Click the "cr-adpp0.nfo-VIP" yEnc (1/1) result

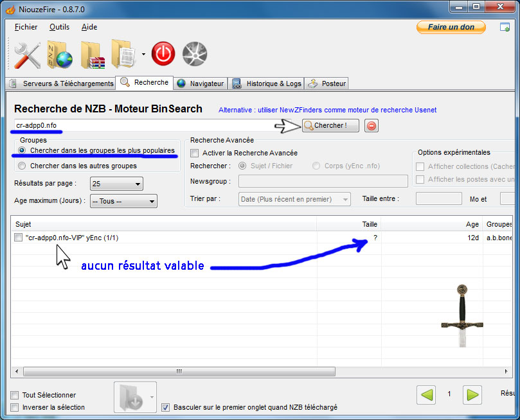click(72, 238)
